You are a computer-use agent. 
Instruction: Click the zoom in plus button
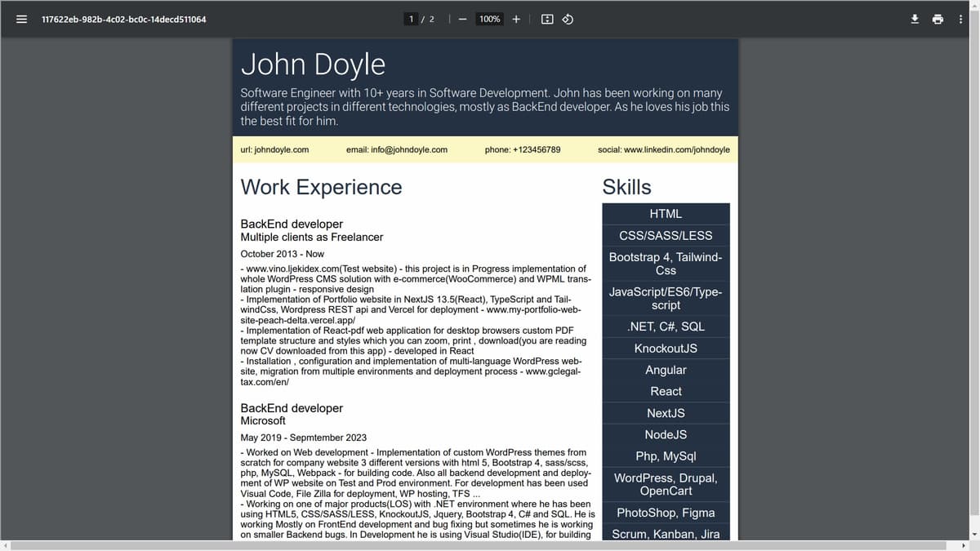(516, 19)
